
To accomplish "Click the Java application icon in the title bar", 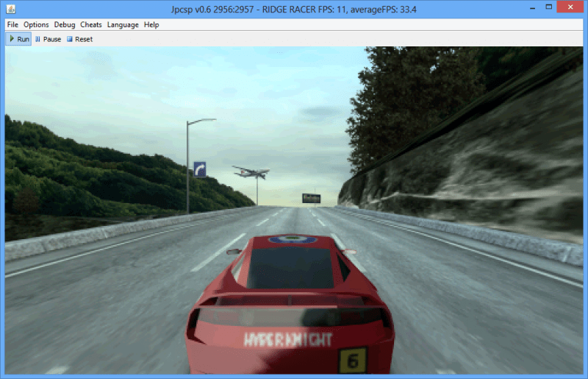I will tap(11, 9).
